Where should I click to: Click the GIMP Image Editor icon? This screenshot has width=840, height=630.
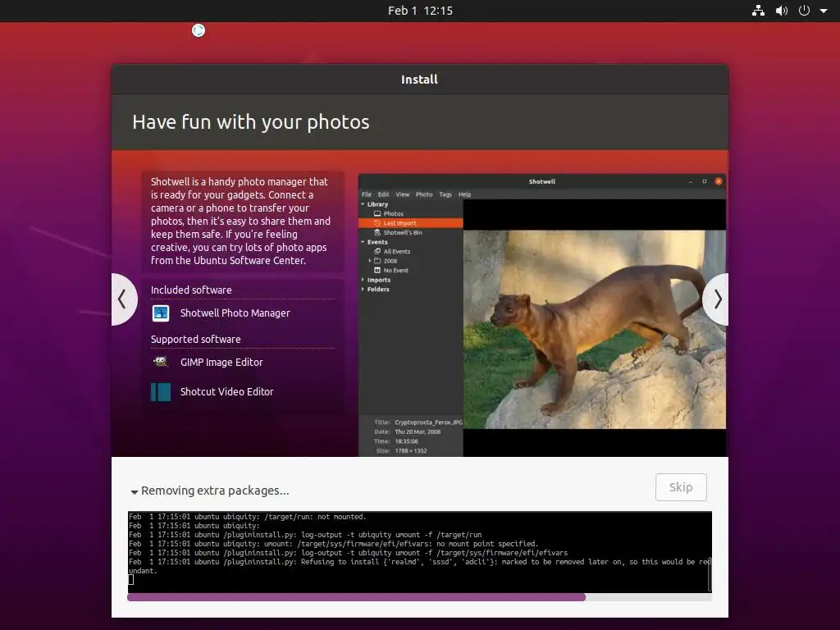pos(161,362)
